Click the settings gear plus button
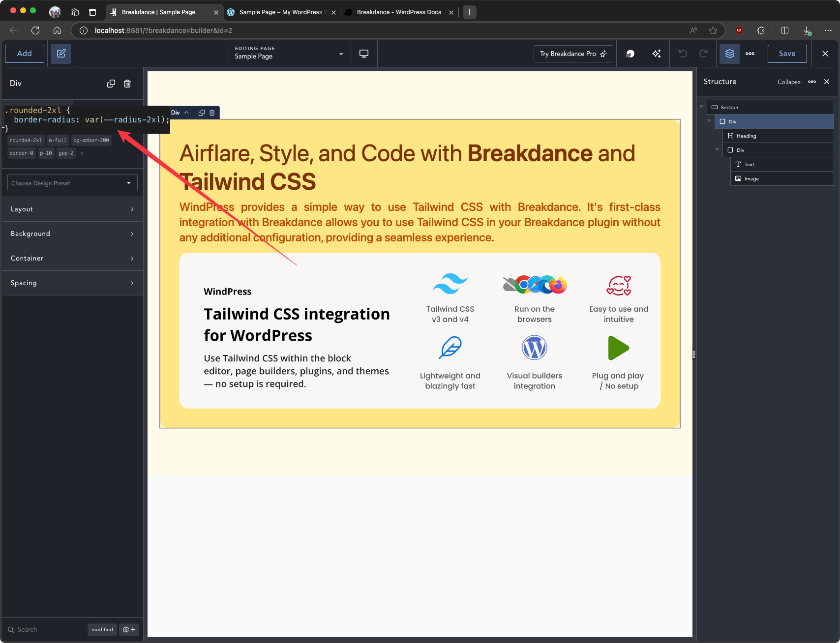The height and width of the screenshot is (643, 840). pos(129,630)
